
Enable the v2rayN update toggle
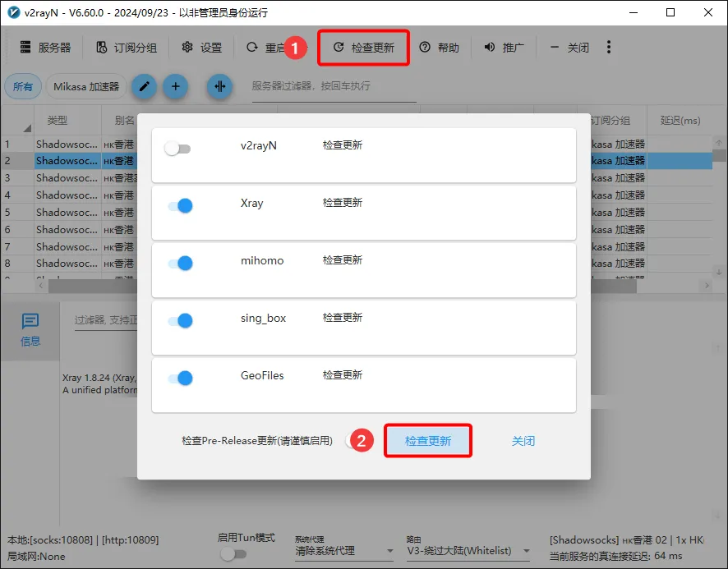click(177, 149)
